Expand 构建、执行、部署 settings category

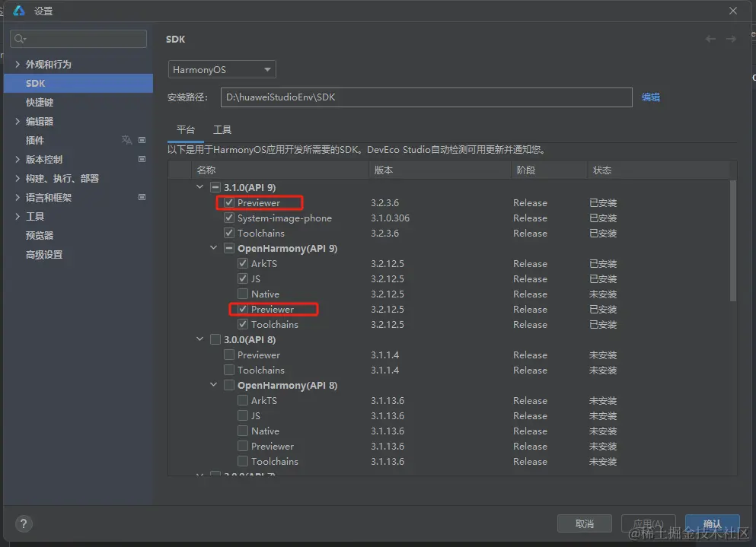(18, 178)
